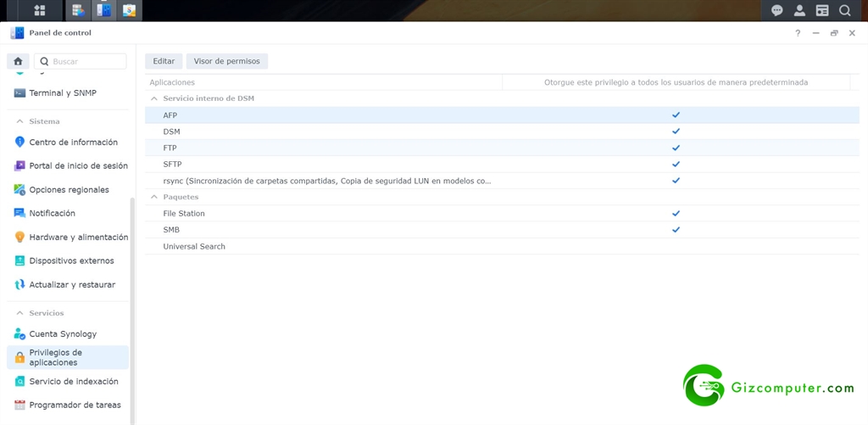
Task: Click the Opciones regionales icon
Action: point(20,189)
